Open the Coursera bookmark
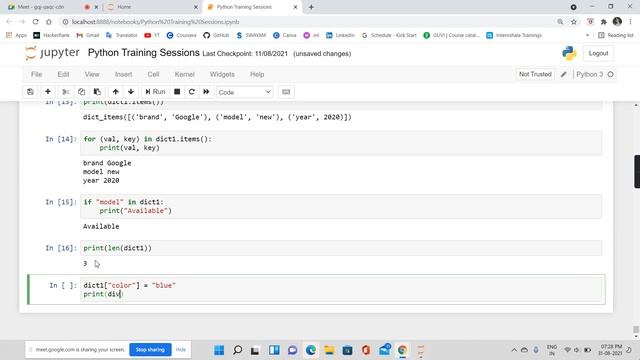 click(x=182, y=35)
